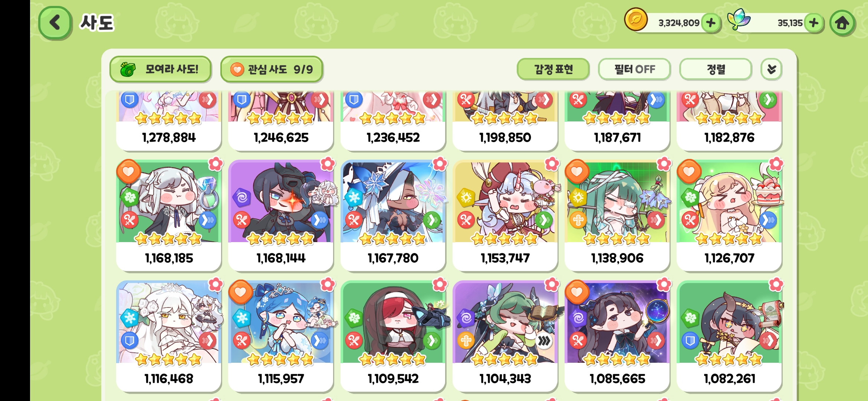Tap the crystal leaf currency icon
The height and width of the screenshot is (401, 868).
pyautogui.click(x=738, y=19)
